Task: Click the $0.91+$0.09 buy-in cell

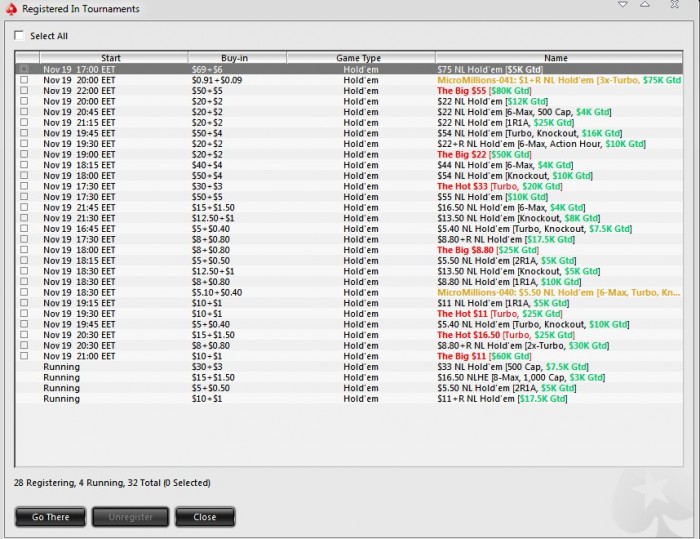Action: [217, 80]
